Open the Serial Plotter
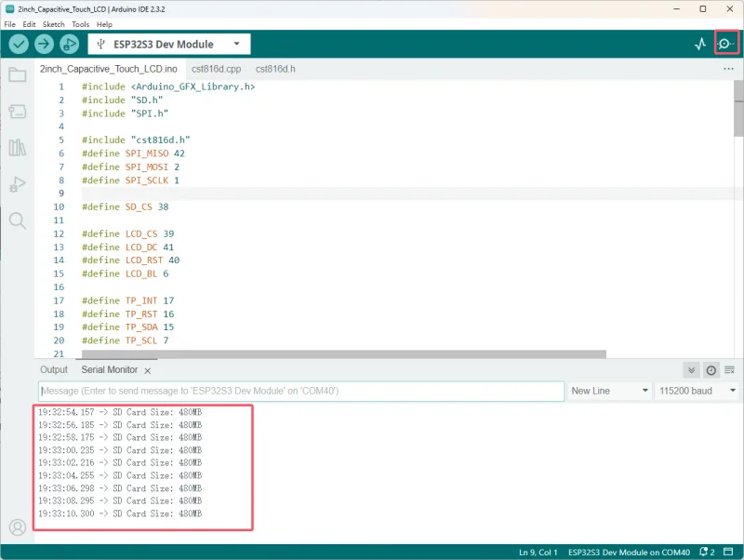The image size is (744, 560). point(700,44)
